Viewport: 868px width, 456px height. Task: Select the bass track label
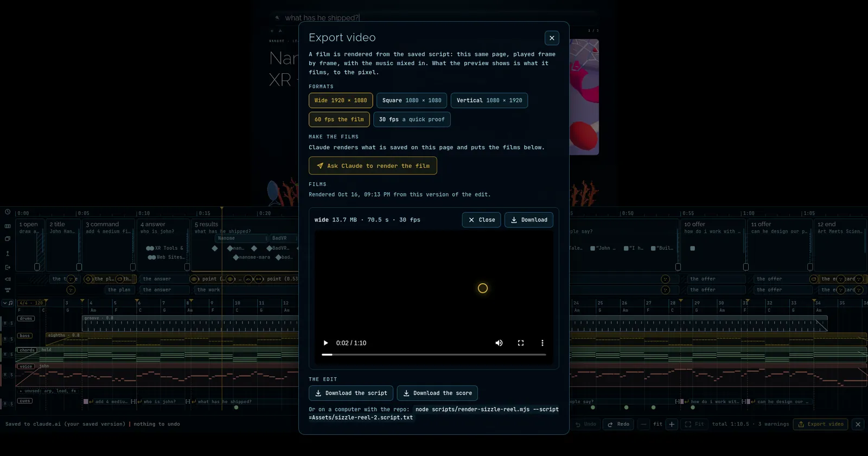point(25,335)
